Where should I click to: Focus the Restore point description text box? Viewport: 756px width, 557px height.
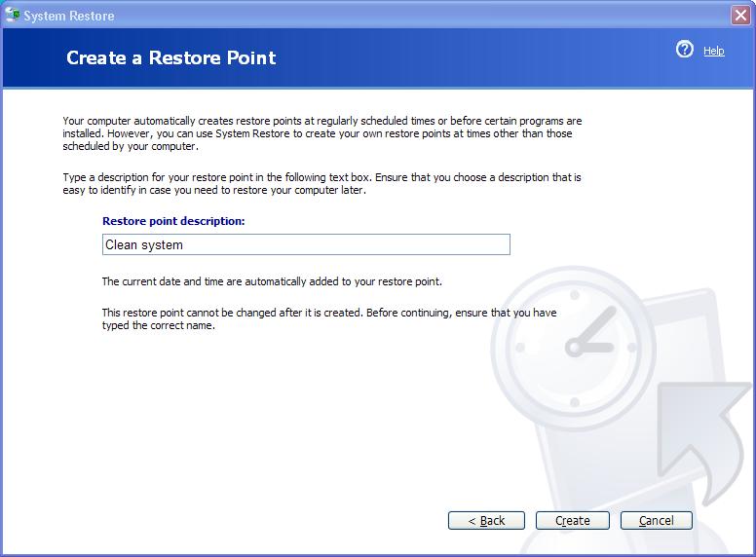click(x=306, y=244)
